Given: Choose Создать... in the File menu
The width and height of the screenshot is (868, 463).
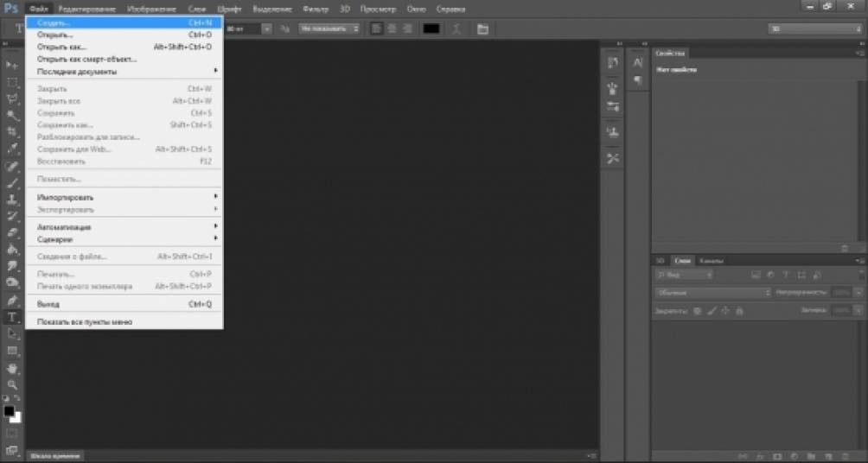Looking at the screenshot, I should click(124, 23).
